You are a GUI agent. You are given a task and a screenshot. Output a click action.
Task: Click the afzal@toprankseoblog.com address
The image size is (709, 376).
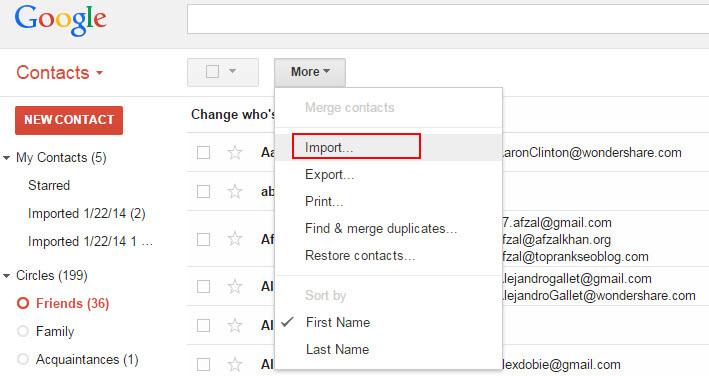[575, 257]
